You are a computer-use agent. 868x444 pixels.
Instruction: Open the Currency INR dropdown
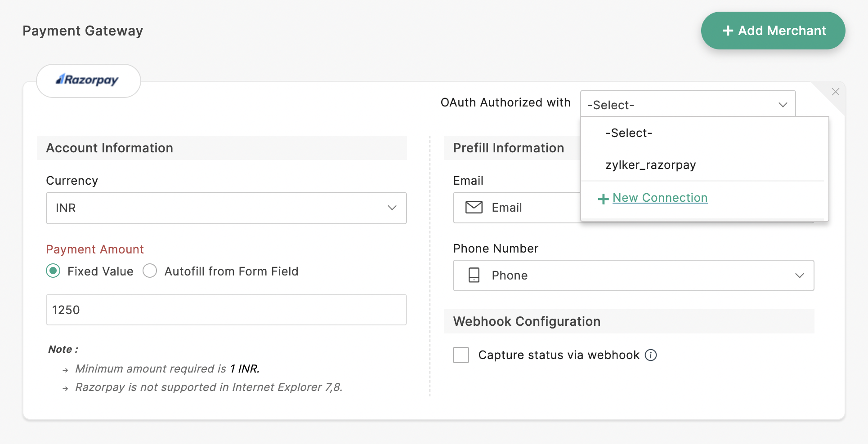coord(226,208)
